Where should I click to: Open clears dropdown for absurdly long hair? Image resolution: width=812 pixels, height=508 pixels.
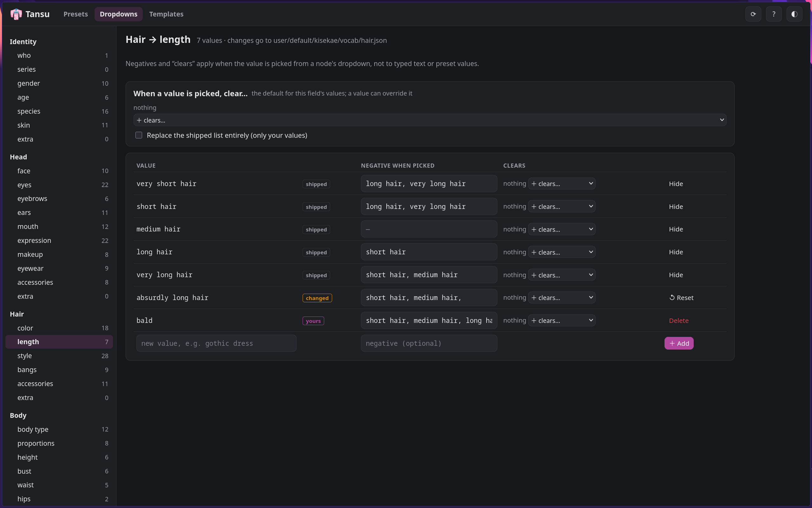(x=562, y=298)
